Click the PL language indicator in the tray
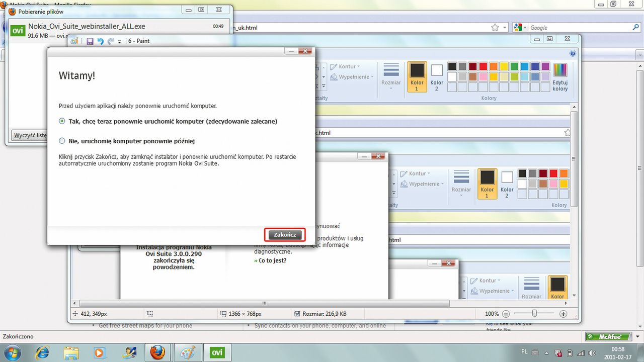 coord(525,352)
